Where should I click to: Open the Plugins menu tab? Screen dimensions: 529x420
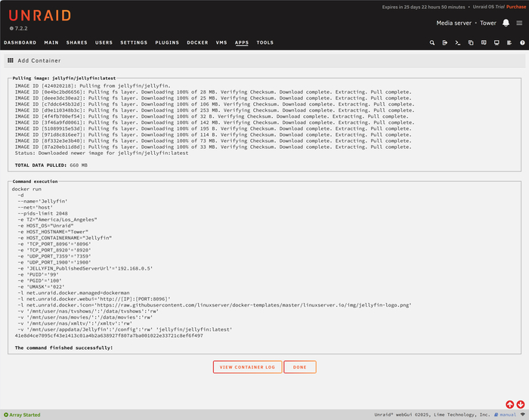pyautogui.click(x=167, y=43)
